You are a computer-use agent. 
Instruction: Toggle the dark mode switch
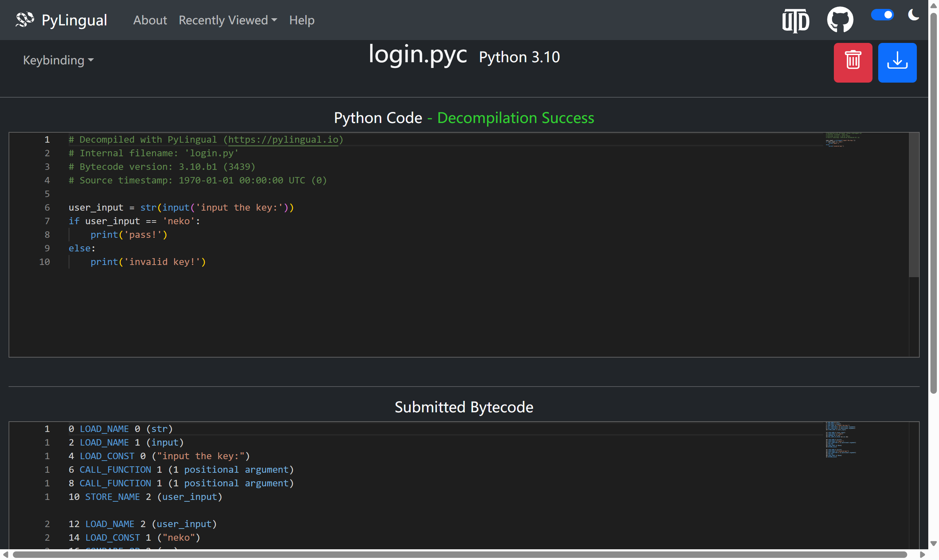click(x=882, y=15)
